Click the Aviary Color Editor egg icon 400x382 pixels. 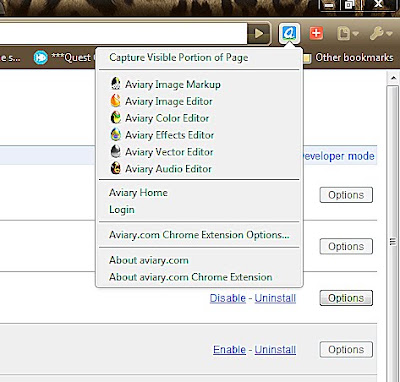tap(115, 118)
